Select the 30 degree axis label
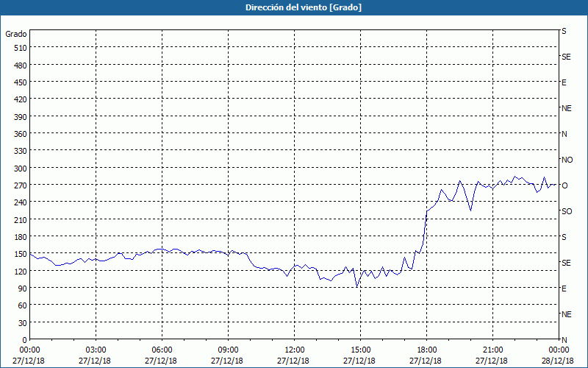This screenshot has width=588, height=368. (x=23, y=323)
